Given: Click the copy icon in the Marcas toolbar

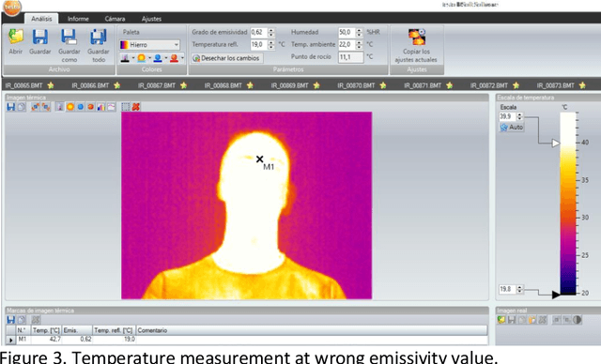Looking at the screenshot, I should [22, 320].
